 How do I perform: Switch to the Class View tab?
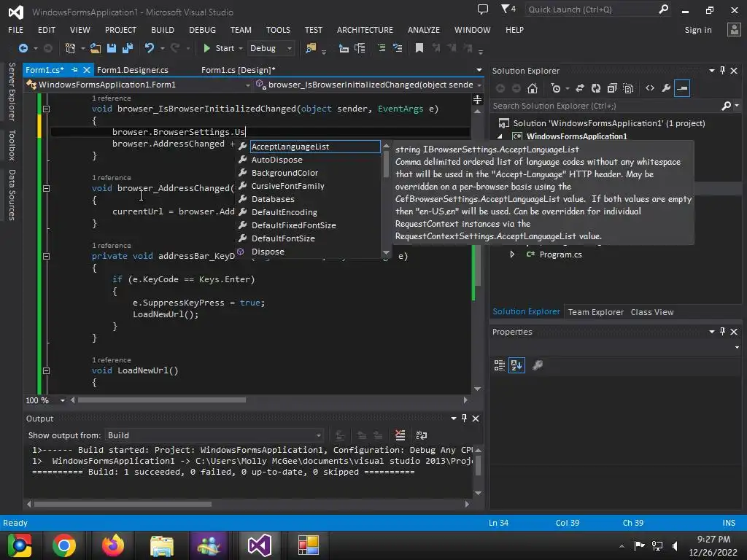click(652, 312)
